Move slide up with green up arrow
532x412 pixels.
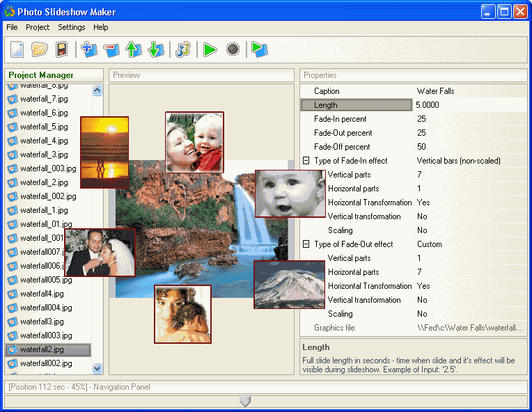[x=134, y=49]
